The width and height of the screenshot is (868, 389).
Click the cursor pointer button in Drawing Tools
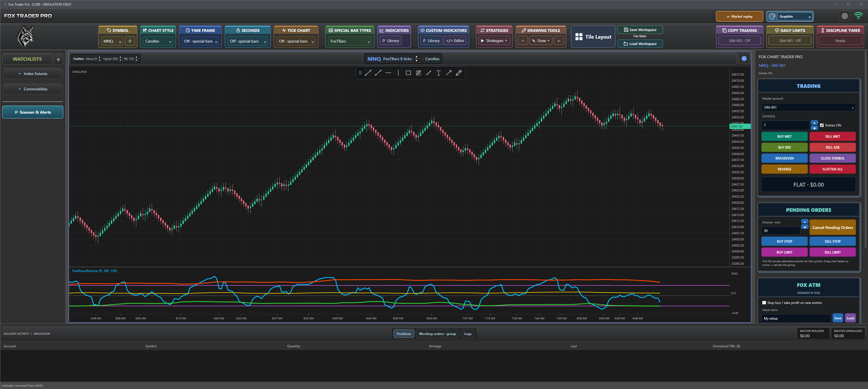point(523,41)
